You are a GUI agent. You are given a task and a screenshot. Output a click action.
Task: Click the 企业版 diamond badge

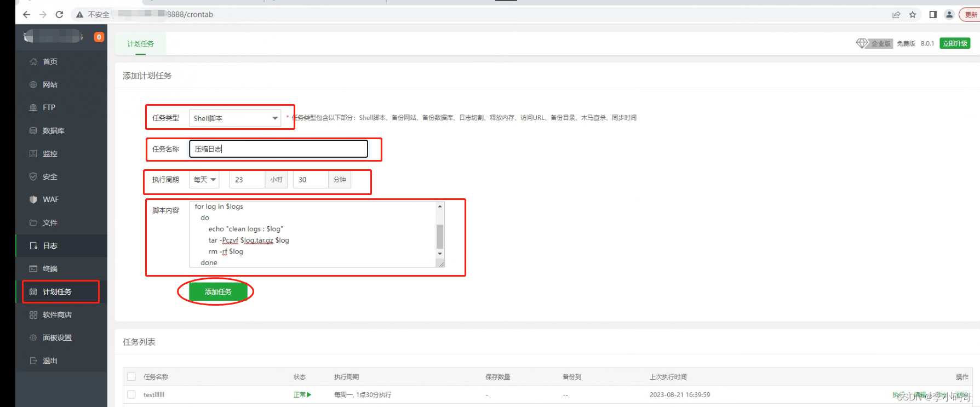pos(874,43)
